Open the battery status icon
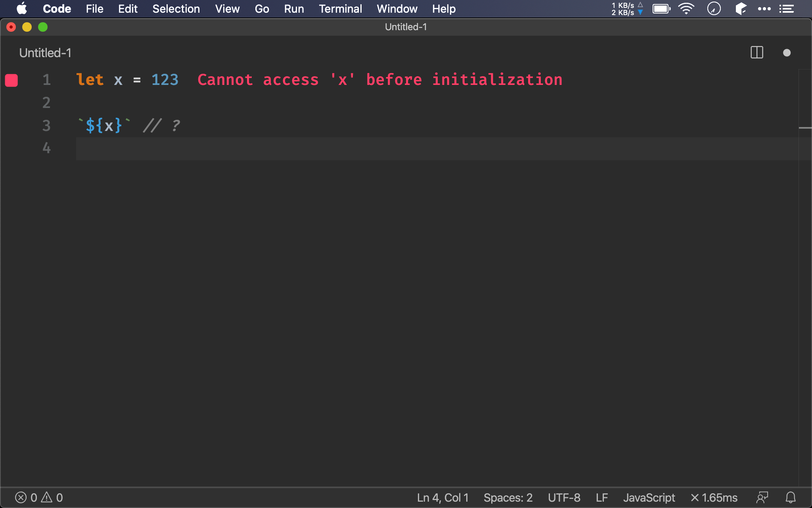Image resolution: width=812 pixels, height=508 pixels. (661, 9)
